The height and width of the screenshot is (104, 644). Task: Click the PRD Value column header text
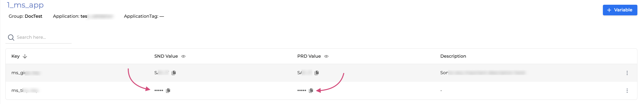pos(309,56)
